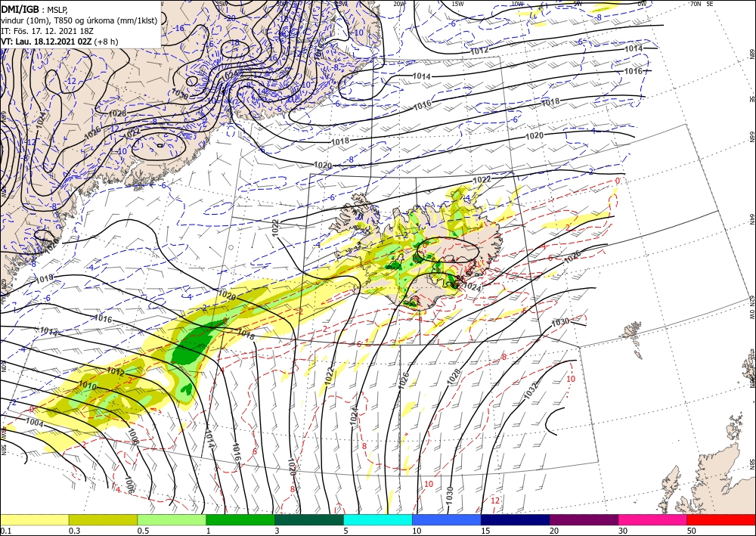Choose the purple 20–30 mm legend swatch
The width and height of the screenshot is (756, 536).
[584, 519]
